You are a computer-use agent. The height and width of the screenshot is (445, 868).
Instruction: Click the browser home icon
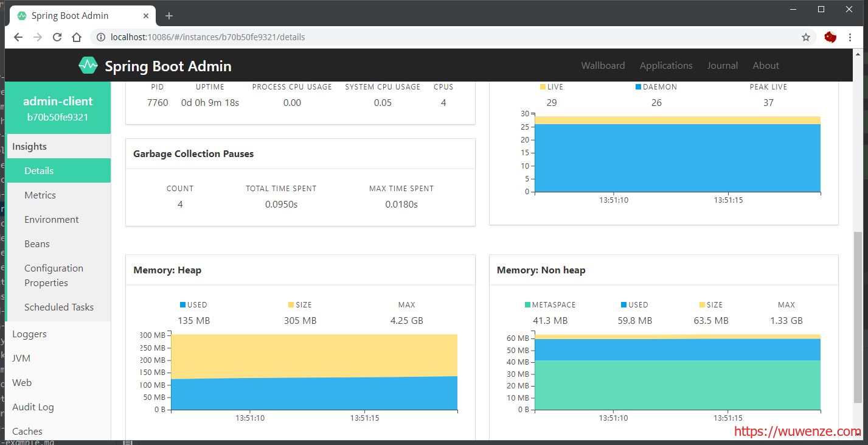pyautogui.click(x=77, y=37)
